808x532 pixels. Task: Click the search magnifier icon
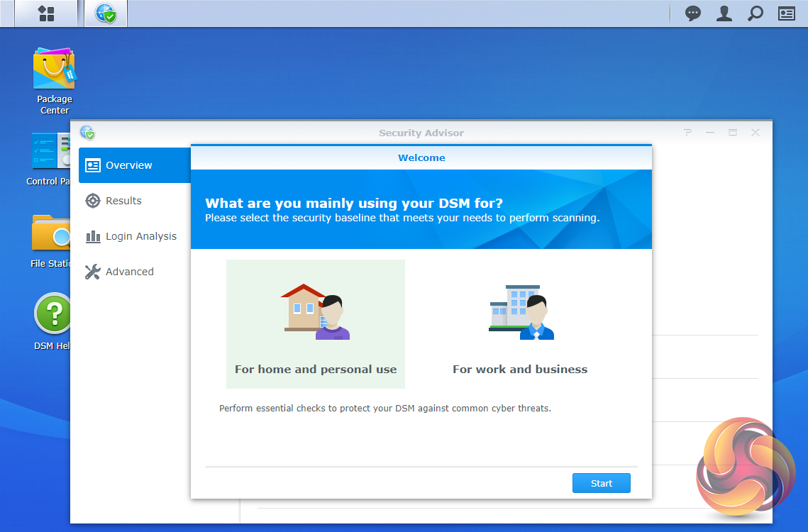pyautogui.click(x=755, y=13)
